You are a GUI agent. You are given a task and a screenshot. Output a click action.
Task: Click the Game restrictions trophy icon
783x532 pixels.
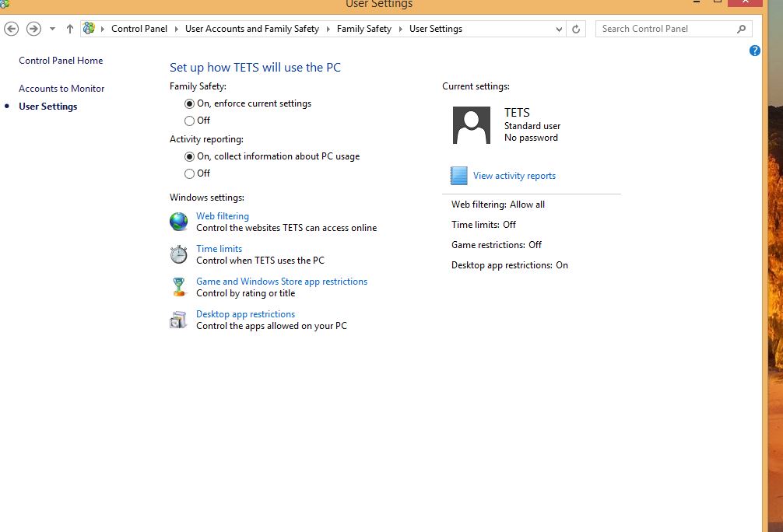point(179,287)
